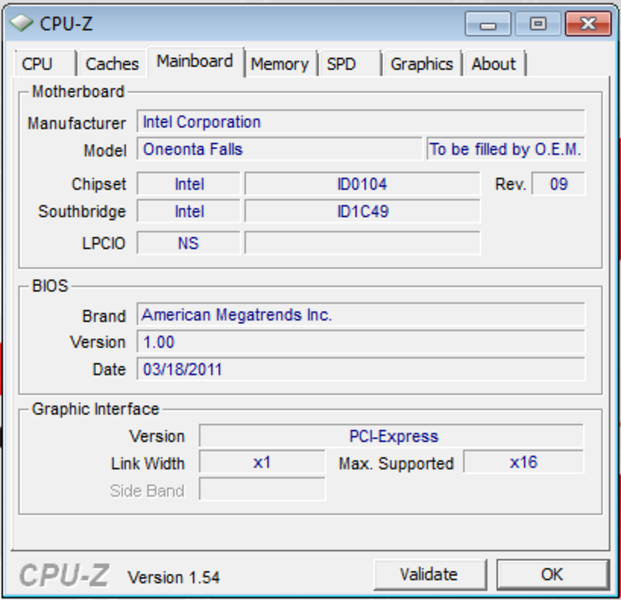Click the BIOS version 1.00 field

tap(361, 342)
